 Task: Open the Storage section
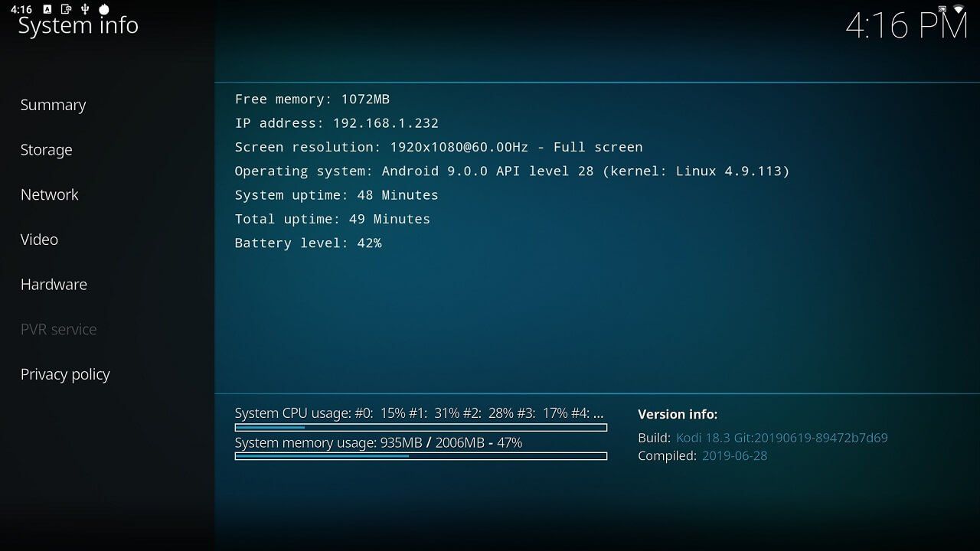tap(47, 150)
